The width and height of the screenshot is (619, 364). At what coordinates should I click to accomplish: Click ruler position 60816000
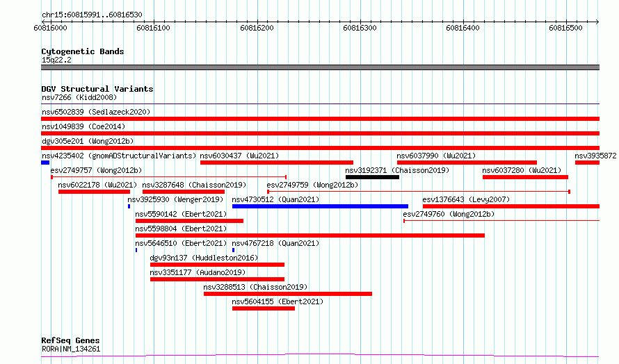coord(50,28)
